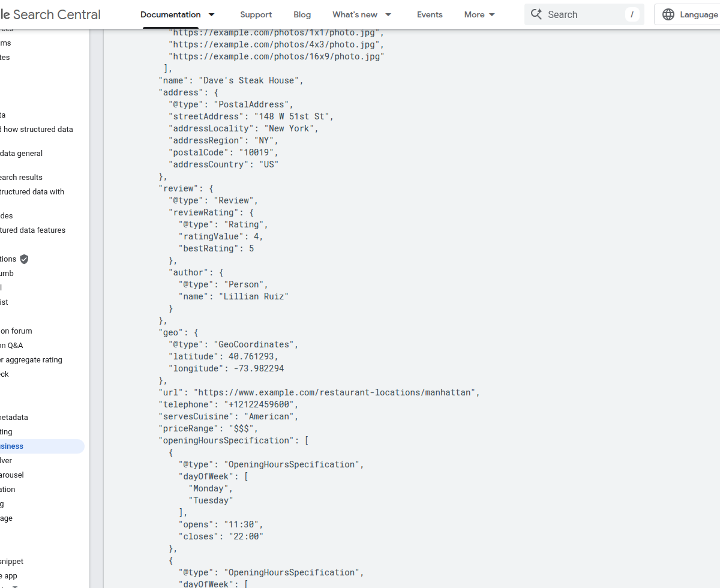Image resolution: width=720 pixels, height=588 pixels.
Task: Click code line "postalCode": "10019"
Action: pos(223,152)
